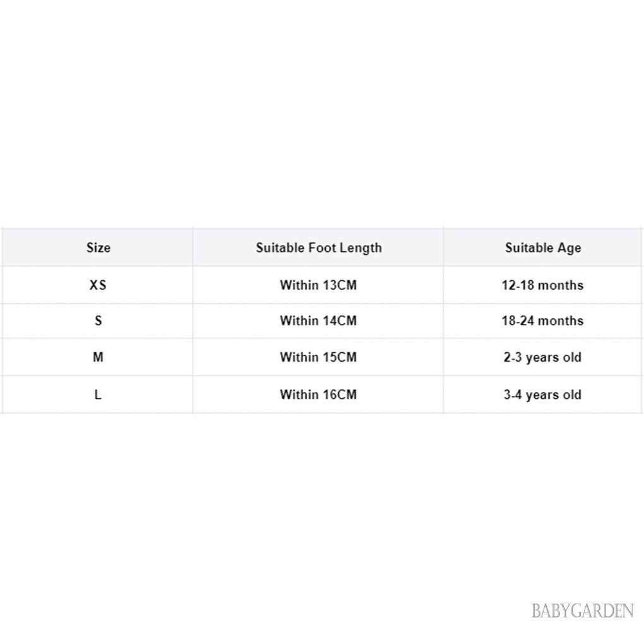
Task: Select the L size cell
Action: [x=98, y=395]
